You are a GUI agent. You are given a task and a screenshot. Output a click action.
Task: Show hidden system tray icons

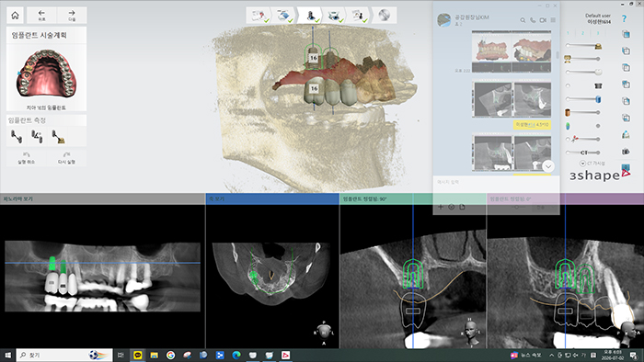tap(551, 356)
